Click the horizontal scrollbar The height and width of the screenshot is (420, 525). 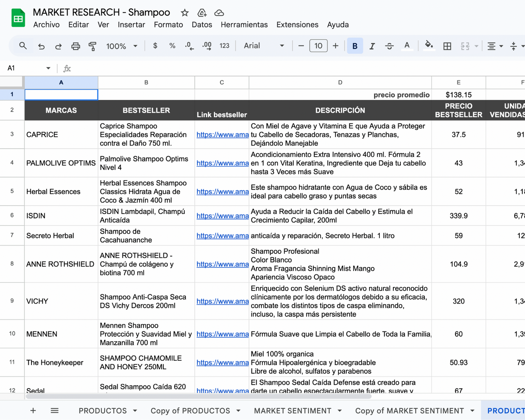198,396
